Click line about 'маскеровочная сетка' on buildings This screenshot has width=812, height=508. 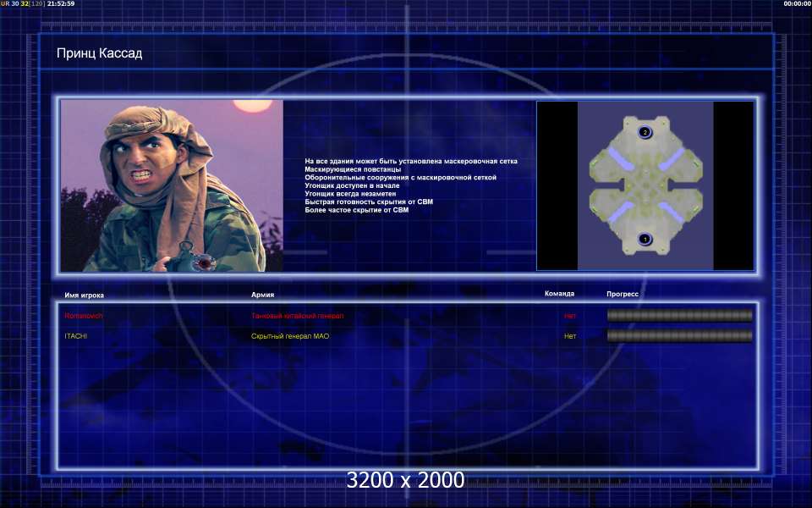tap(411, 161)
